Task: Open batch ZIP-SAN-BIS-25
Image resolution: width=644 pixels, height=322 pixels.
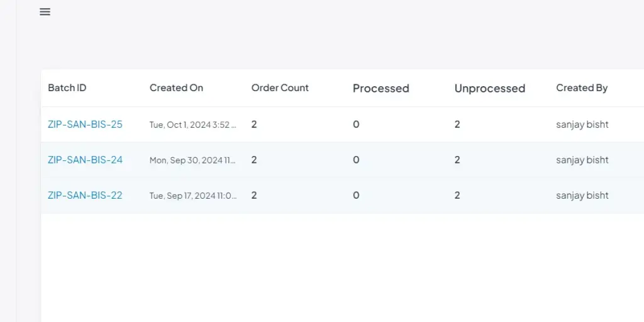Action: click(x=85, y=125)
